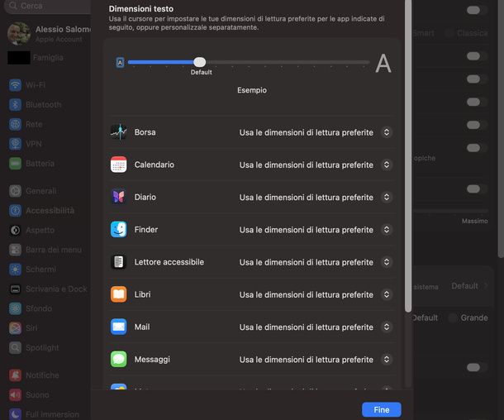Open Notifiche icon in sidebar
Image resolution: width=504 pixels, height=420 pixels.
tap(15, 375)
